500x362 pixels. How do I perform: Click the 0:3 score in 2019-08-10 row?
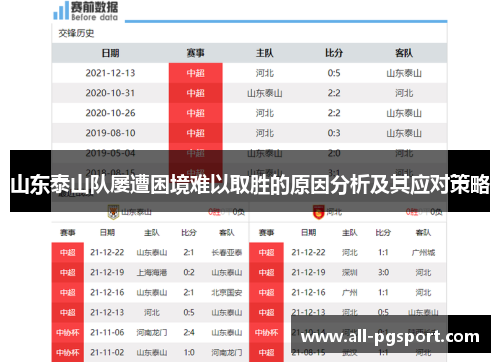point(334,133)
